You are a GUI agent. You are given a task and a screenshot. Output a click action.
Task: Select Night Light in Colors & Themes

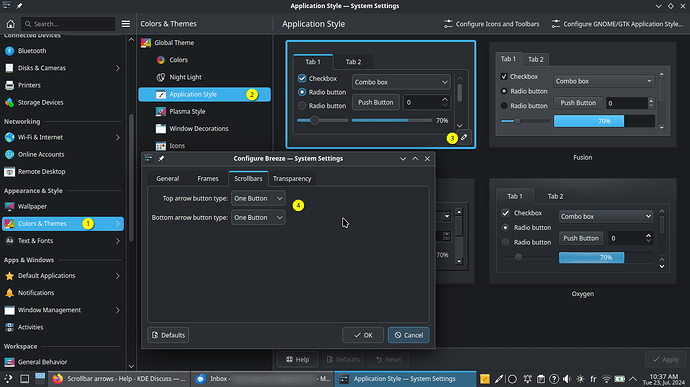pos(185,77)
